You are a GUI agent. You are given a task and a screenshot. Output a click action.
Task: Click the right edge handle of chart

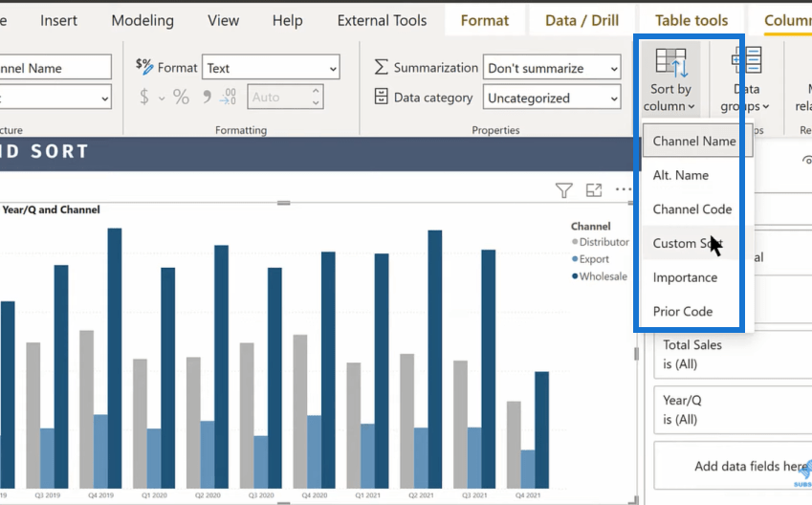click(x=636, y=354)
